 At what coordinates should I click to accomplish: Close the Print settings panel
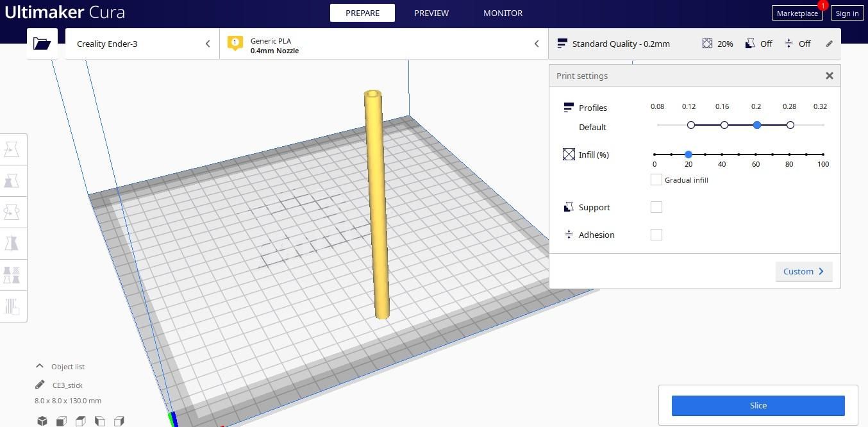pos(829,76)
